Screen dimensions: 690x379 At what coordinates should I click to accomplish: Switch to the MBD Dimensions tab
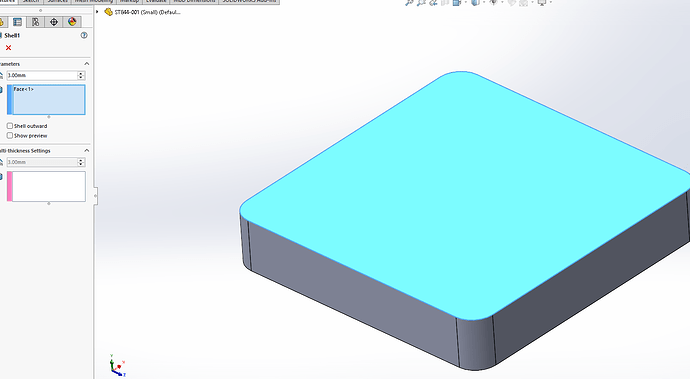pos(195,1)
